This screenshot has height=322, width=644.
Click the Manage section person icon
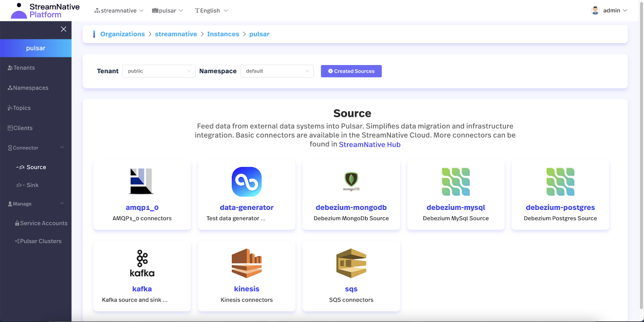click(10, 204)
